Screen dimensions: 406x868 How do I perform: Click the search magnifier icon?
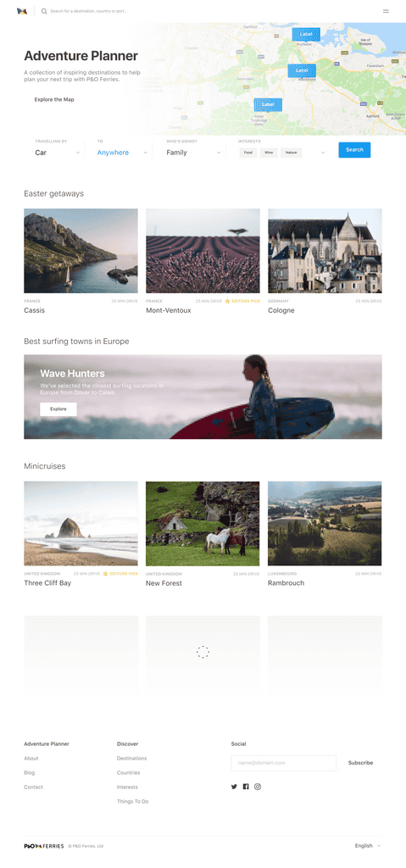(44, 11)
